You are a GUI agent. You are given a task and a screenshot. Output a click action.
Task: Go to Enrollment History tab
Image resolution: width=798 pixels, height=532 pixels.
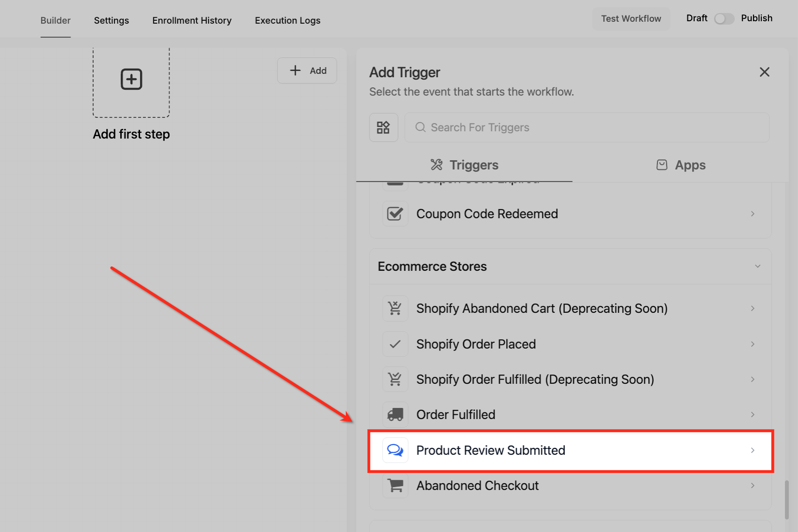(x=192, y=20)
